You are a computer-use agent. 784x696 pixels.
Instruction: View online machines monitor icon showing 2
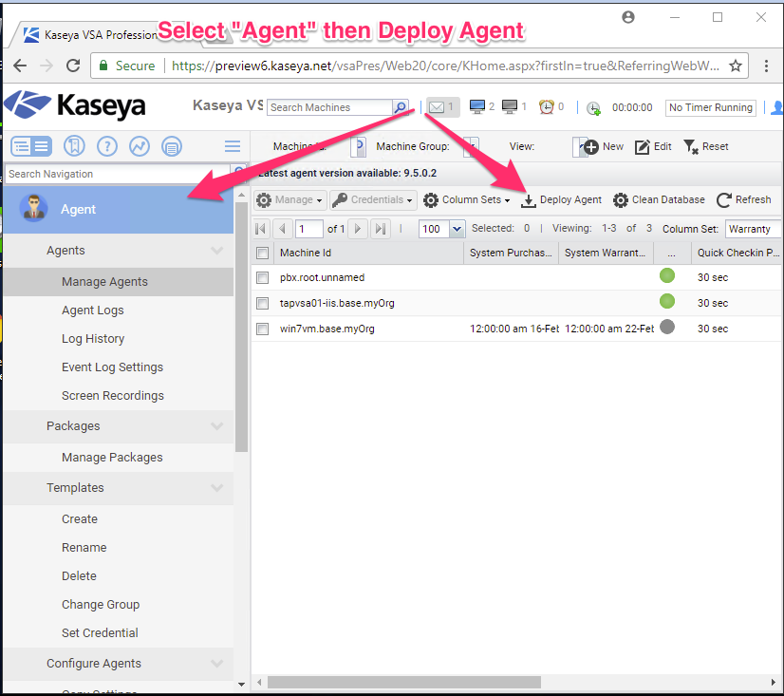tap(477, 106)
